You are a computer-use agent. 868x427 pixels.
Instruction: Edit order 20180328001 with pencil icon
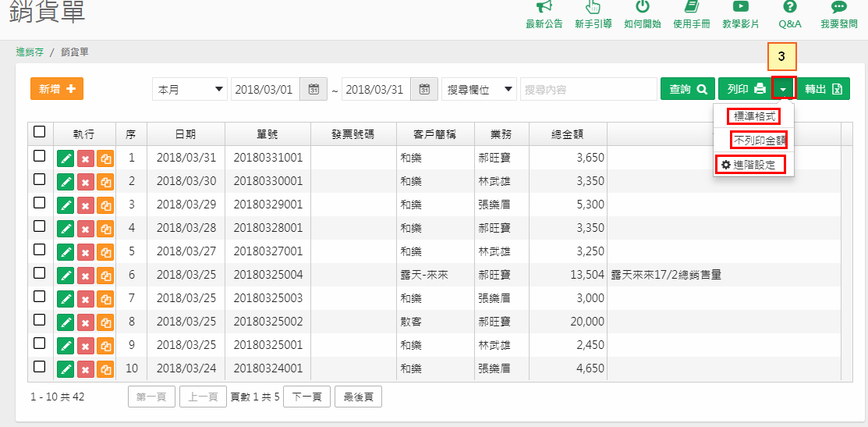coord(66,228)
